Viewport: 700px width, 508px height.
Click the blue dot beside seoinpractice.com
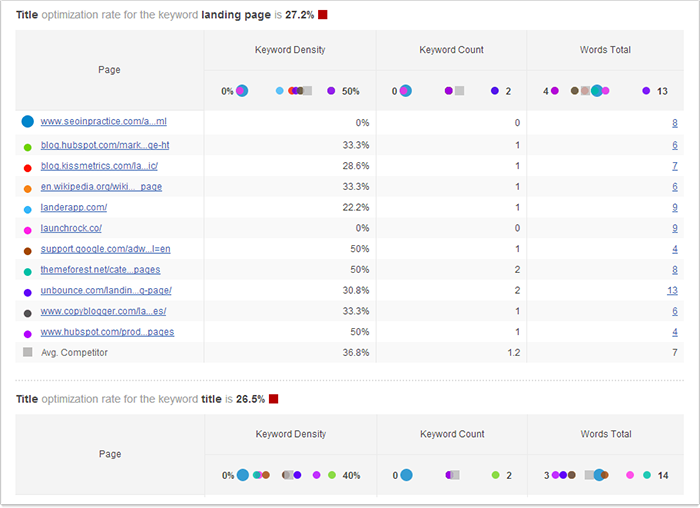(27, 122)
